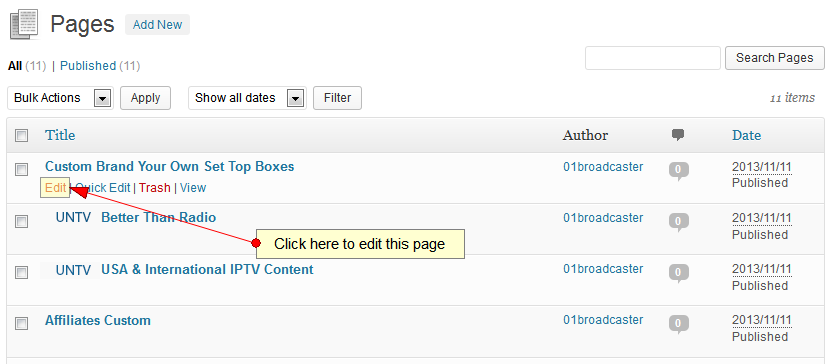Image resolution: width=831 pixels, height=364 pixels.
Task: Open comment count bubble for Better Than Radio
Action: pos(679,222)
